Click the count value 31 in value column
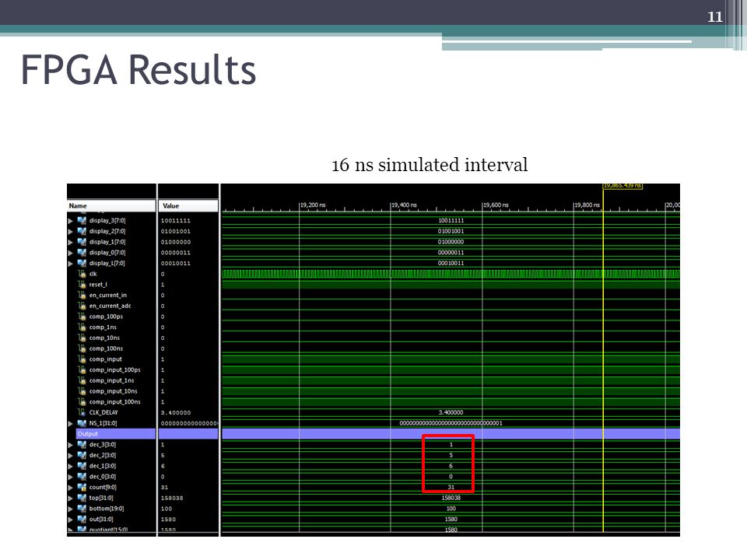 (x=164, y=488)
